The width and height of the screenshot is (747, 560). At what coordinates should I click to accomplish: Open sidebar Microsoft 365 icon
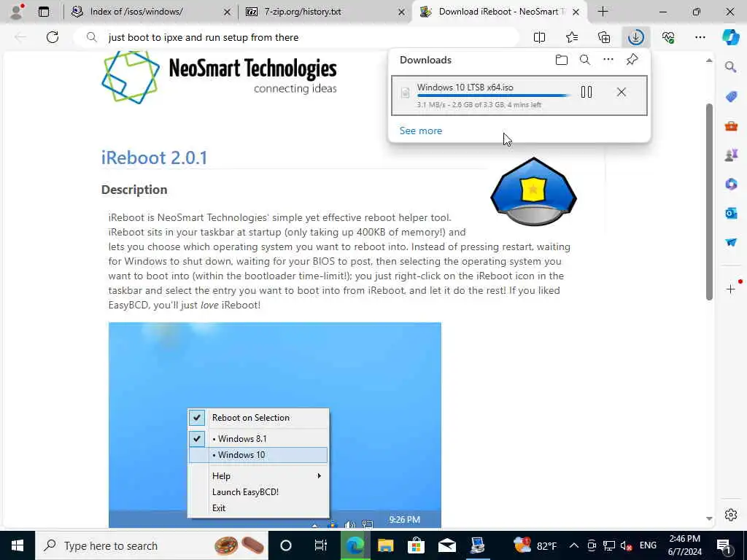(x=731, y=184)
